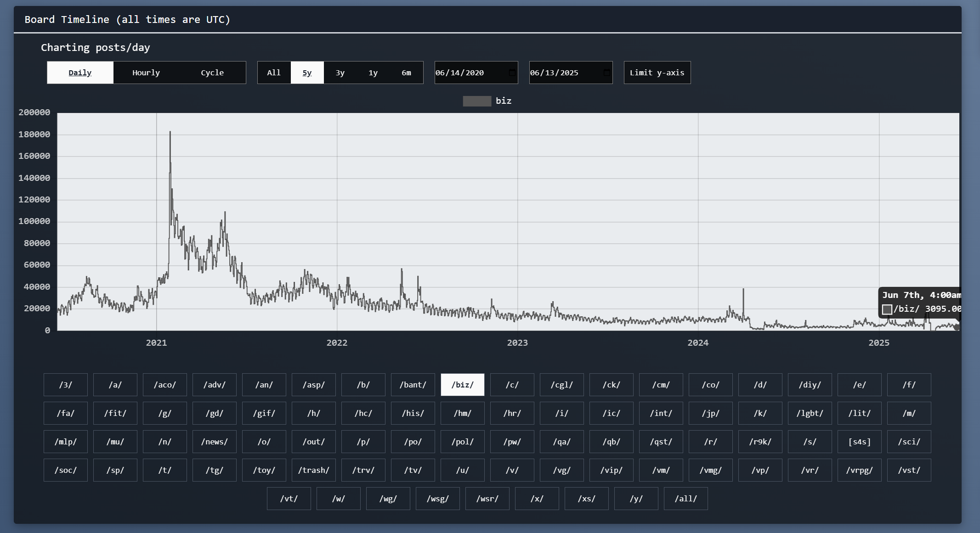This screenshot has width=980, height=533.
Task: Select the /vrpg/ board button
Action: tap(860, 470)
